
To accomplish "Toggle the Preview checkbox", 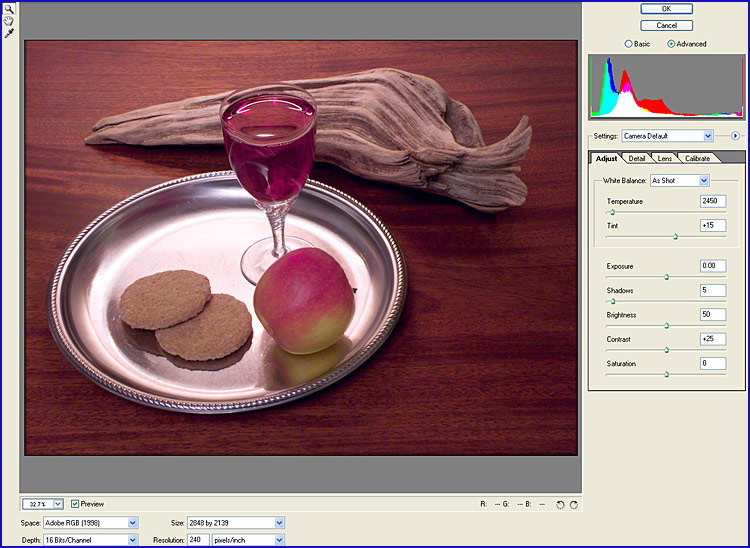I will 75,504.
